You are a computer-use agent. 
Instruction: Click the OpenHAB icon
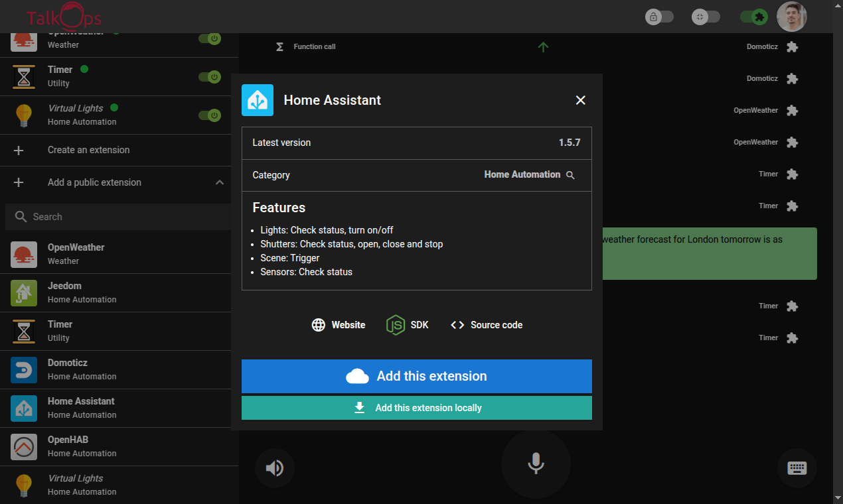pyautogui.click(x=24, y=447)
